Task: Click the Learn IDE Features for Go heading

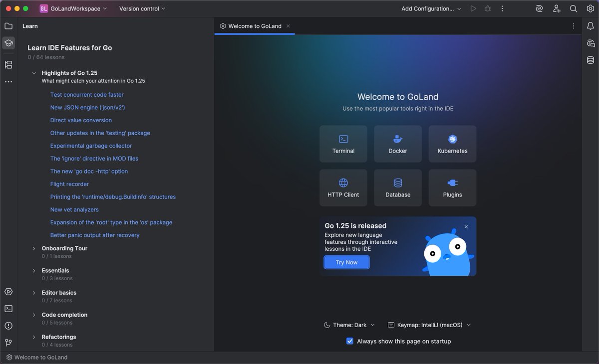Action: 70,48
